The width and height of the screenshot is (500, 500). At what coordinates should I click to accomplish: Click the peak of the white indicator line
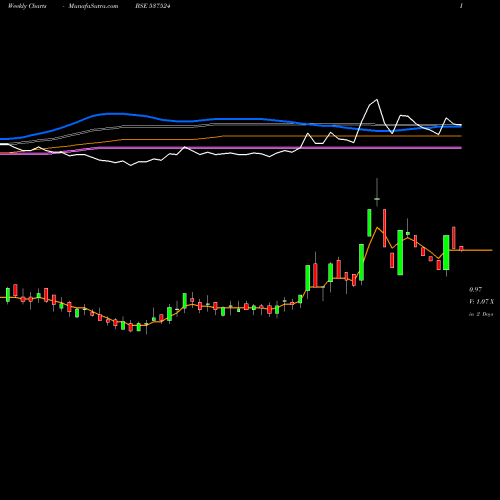377,99
